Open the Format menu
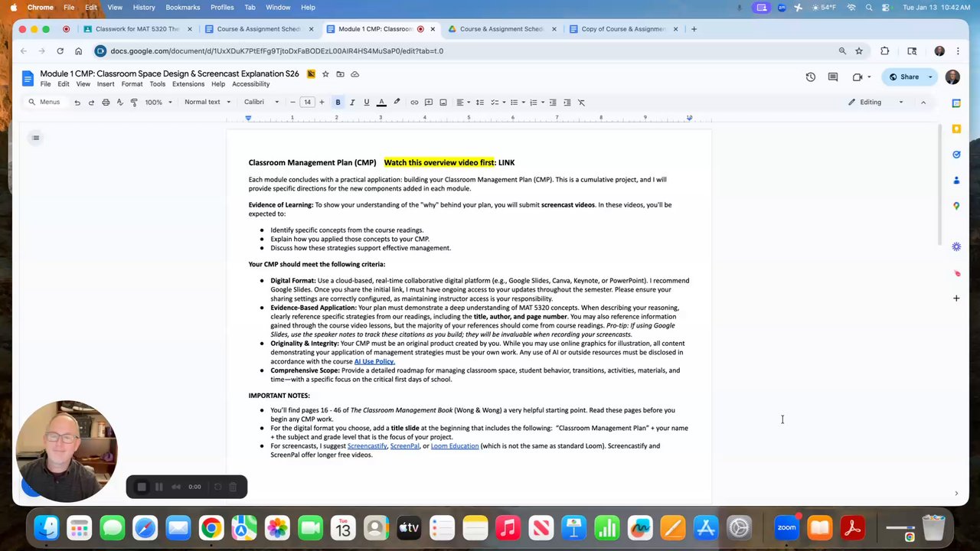 click(132, 84)
